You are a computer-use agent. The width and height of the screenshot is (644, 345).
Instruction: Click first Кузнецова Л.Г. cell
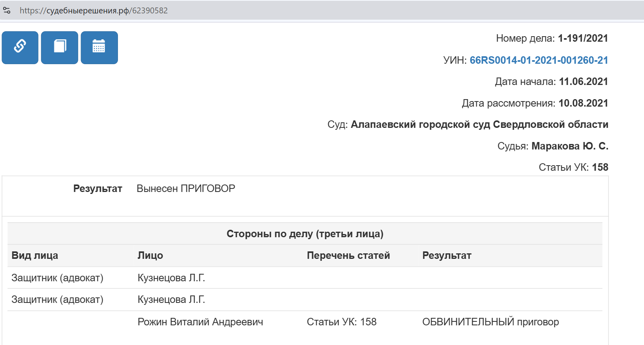click(x=171, y=278)
